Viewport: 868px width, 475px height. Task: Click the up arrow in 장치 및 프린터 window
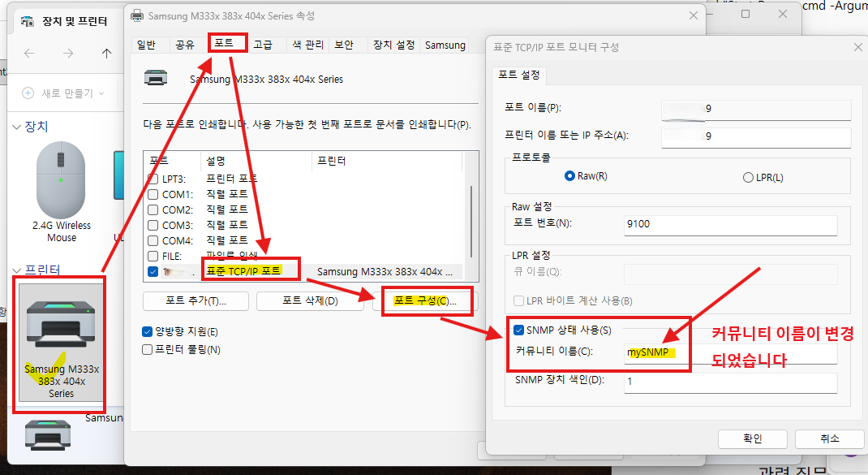106,54
